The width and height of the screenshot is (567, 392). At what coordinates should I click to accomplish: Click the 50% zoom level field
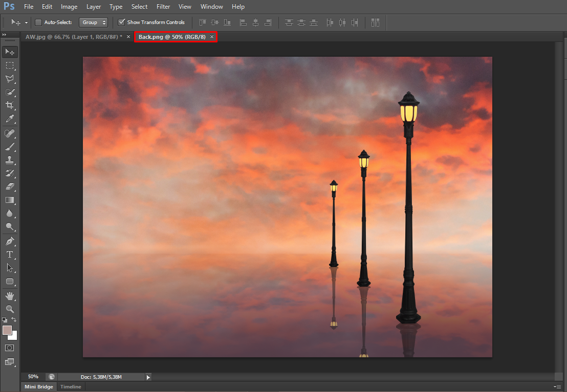[33, 377]
